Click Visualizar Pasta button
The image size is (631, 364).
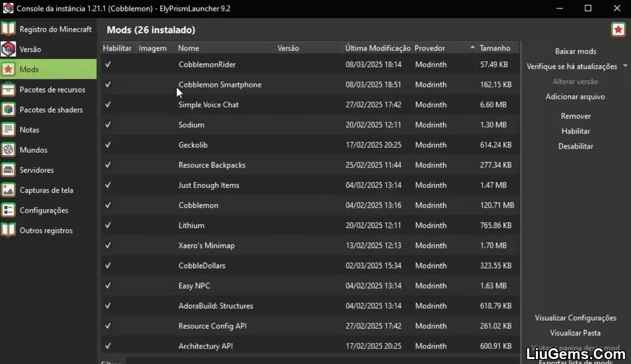[575, 333]
